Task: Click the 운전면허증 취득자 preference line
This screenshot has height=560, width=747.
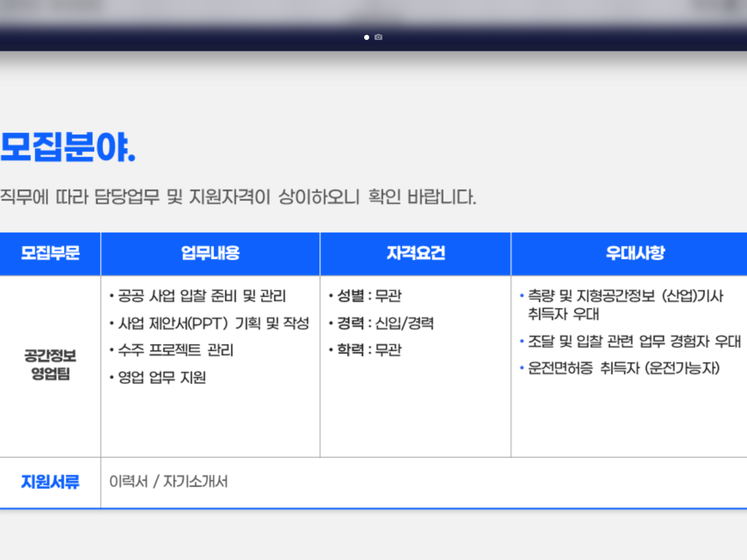Action: pos(623,368)
